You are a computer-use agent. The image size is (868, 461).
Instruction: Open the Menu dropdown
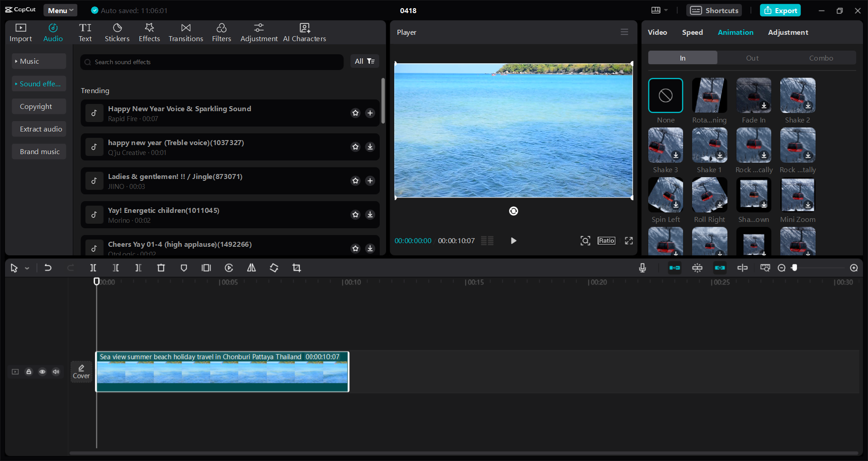[x=60, y=10]
